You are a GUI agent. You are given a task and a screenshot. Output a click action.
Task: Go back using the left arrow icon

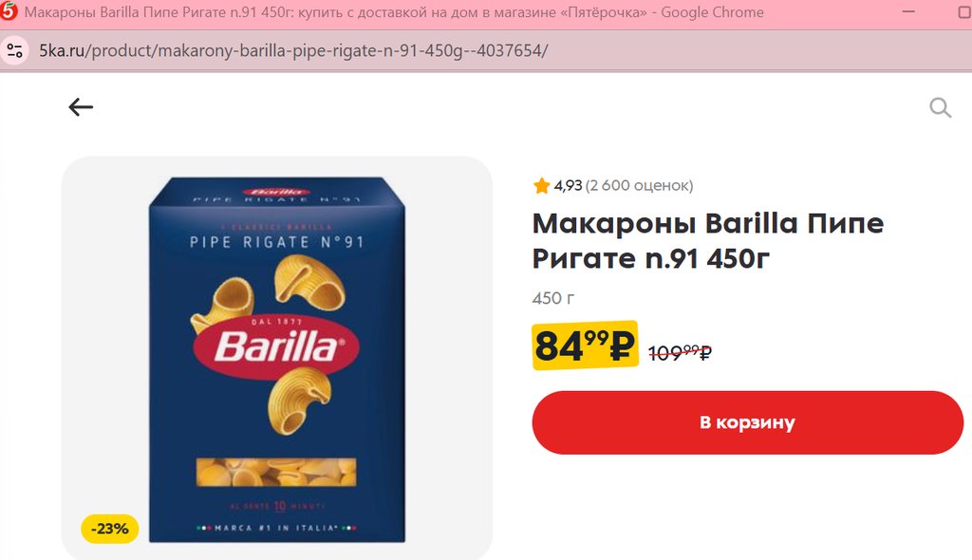click(x=81, y=107)
